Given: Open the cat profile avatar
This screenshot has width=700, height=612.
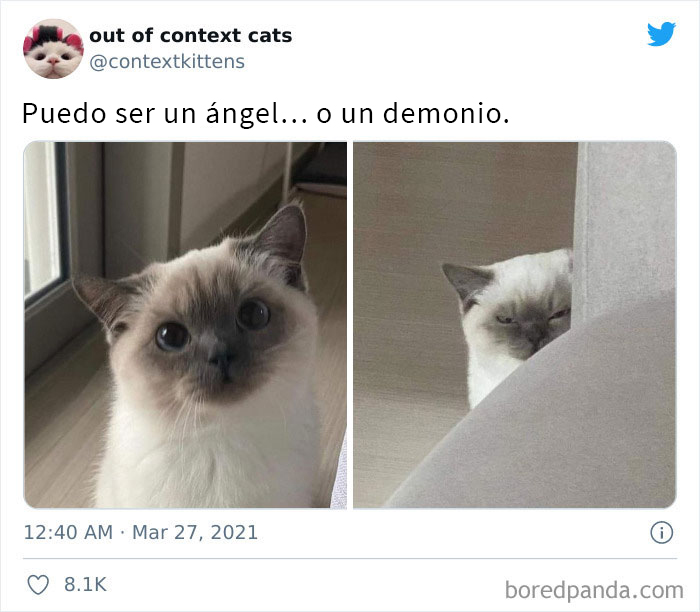Looking at the screenshot, I should pyautogui.click(x=53, y=49).
